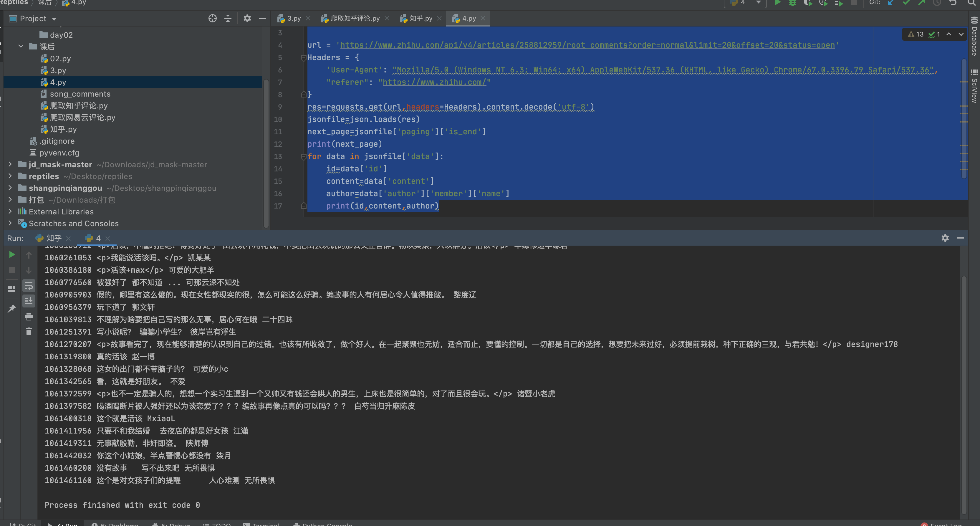The height and width of the screenshot is (526, 980).
Task: Click Up the Stack Trace arrow
Action: (29, 255)
